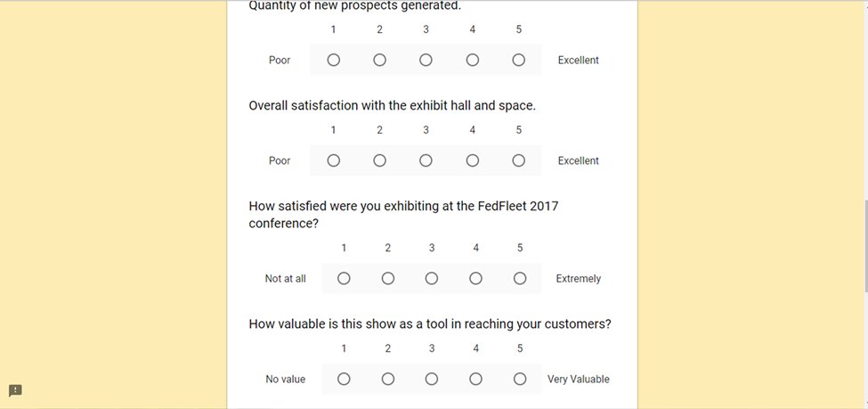The image size is (868, 409).
Task: Select rating 3 for new prospects quantity
Action: coord(426,61)
